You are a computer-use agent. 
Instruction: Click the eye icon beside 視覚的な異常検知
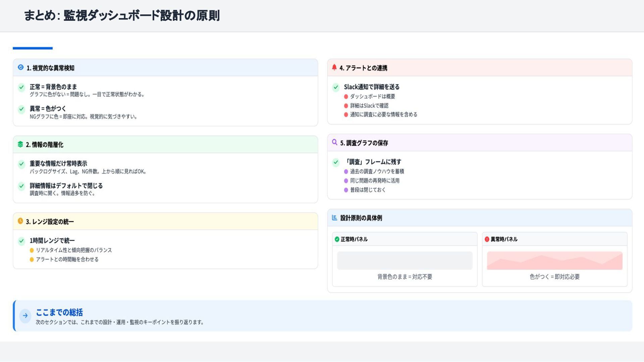[21, 67]
